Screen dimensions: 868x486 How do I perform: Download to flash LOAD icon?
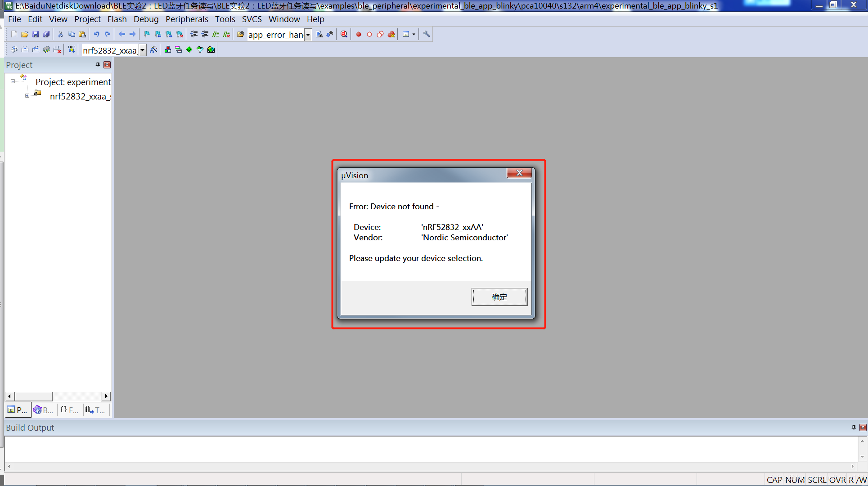click(x=72, y=49)
